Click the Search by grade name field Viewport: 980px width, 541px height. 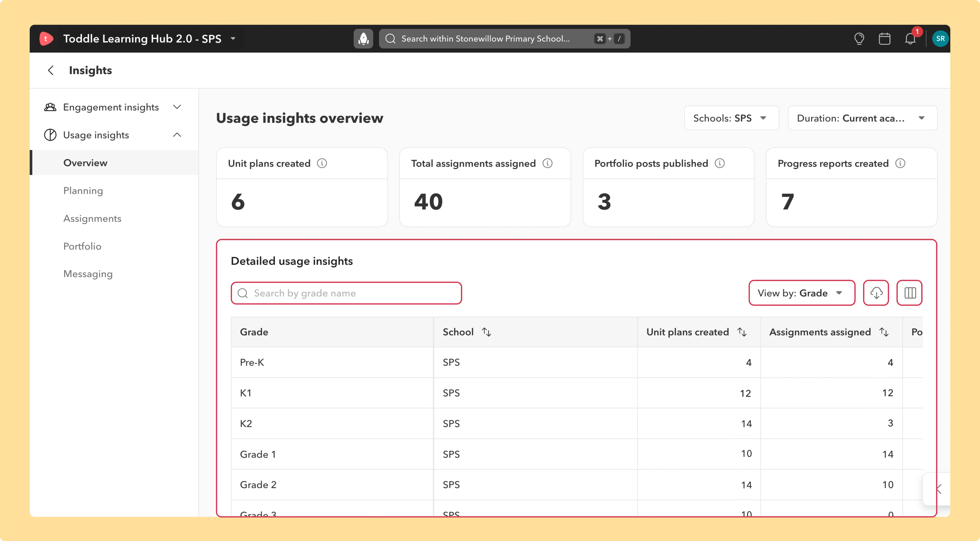(346, 293)
